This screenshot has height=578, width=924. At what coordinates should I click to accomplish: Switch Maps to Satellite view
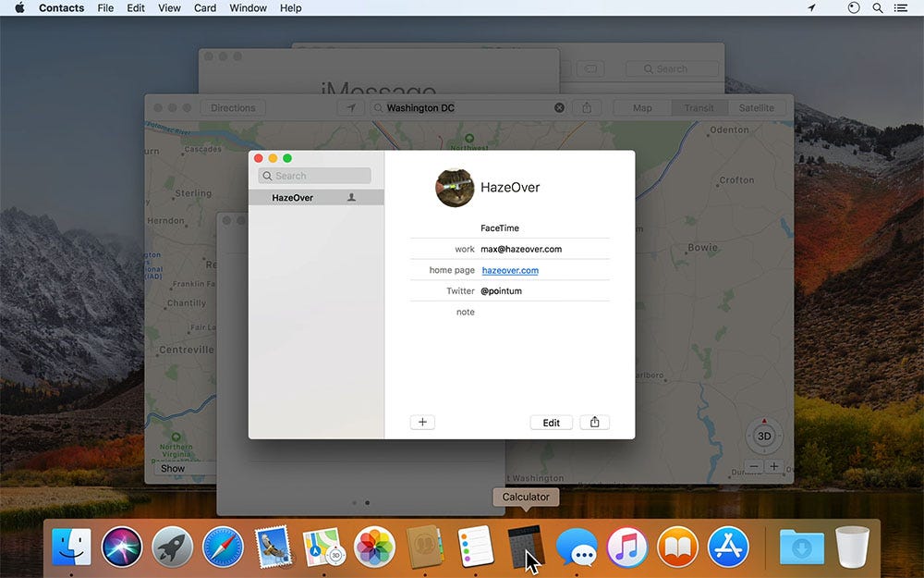point(757,108)
